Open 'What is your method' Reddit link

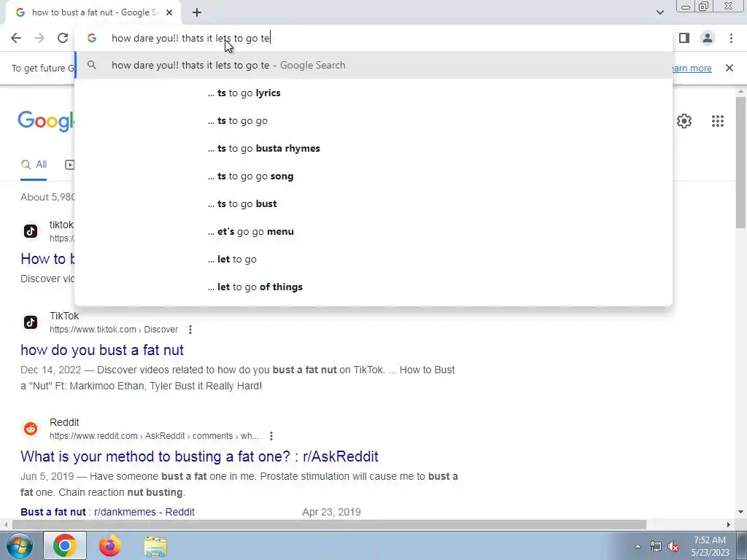(199, 456)
